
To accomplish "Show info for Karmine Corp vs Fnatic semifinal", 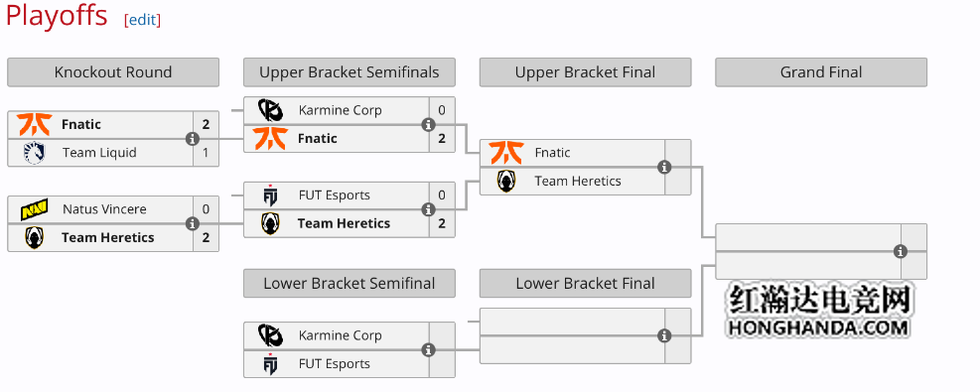I will (428, 125).
